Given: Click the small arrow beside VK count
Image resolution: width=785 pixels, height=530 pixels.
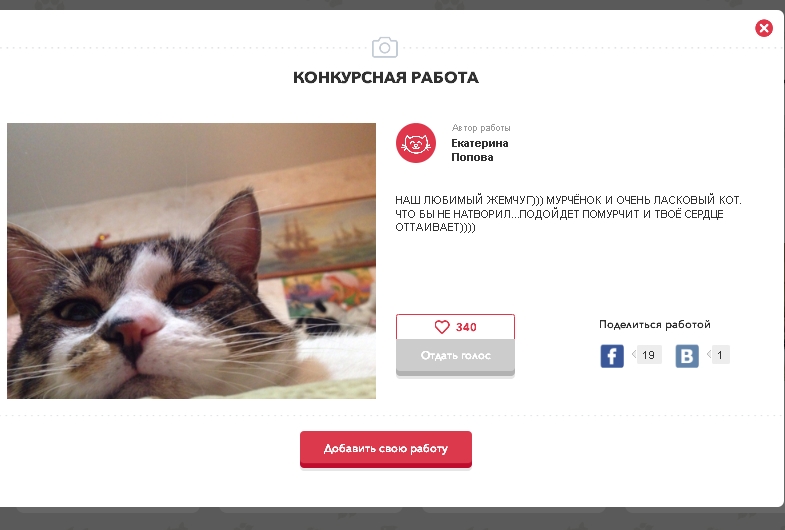Looking at the screenshot, I should coord(709,354).
